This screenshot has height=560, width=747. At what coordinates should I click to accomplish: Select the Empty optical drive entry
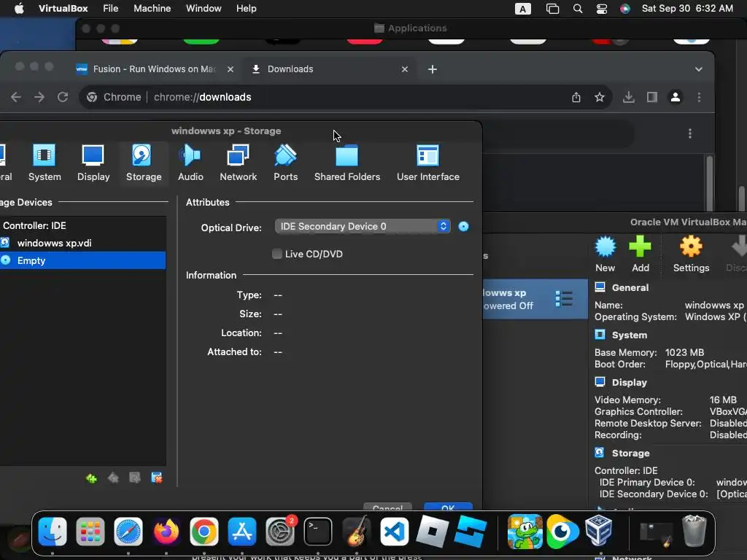click(x=83, y=260)
